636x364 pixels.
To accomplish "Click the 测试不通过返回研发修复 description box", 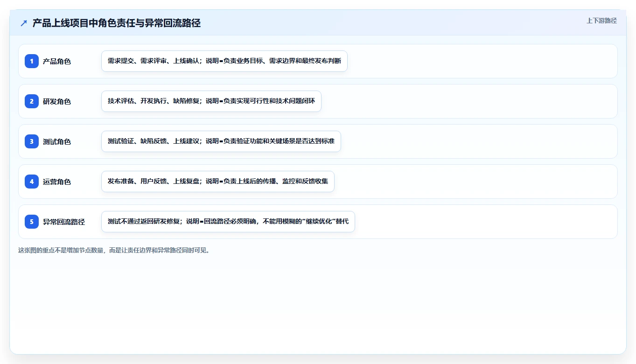I will pyautogui.click(x=228, y=222).
